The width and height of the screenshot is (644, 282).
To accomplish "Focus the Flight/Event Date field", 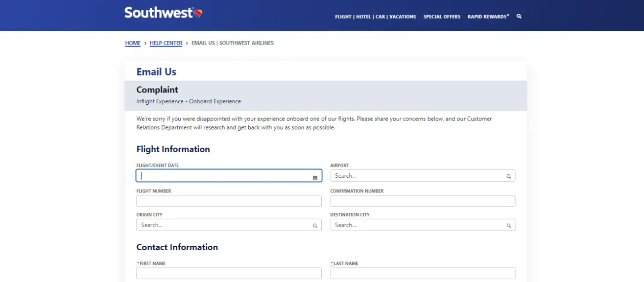I will tap(229, 176).
